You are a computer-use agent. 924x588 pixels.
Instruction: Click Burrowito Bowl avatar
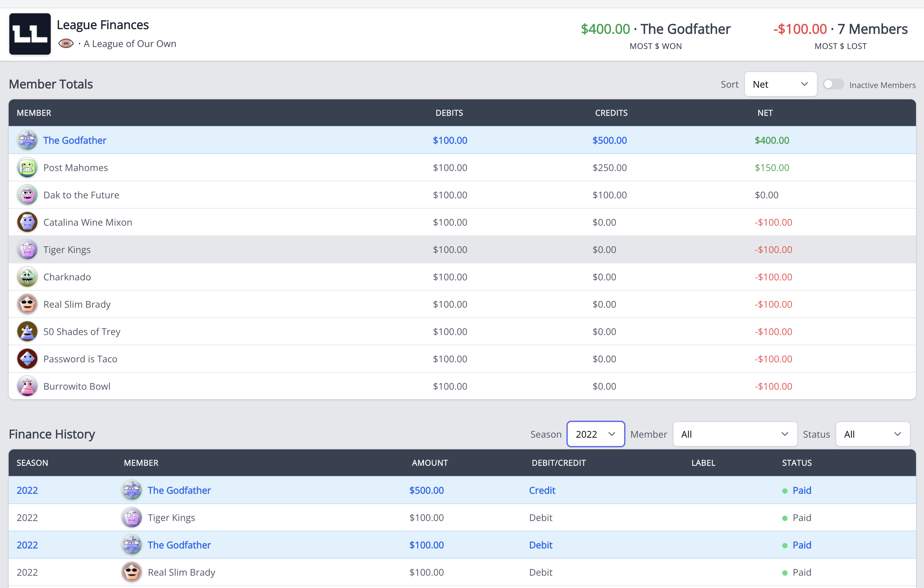[x=27, y=386]
